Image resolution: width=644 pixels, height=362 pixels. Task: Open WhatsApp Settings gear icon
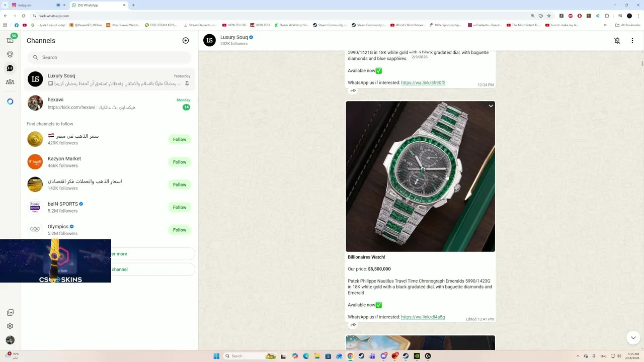pos(10,326)
